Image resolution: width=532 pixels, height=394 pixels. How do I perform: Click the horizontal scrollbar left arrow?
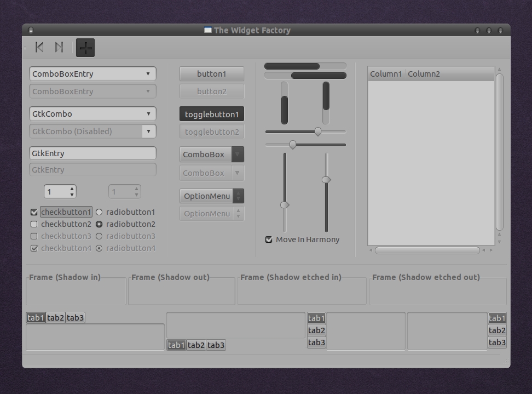click(x=371, y=250)
